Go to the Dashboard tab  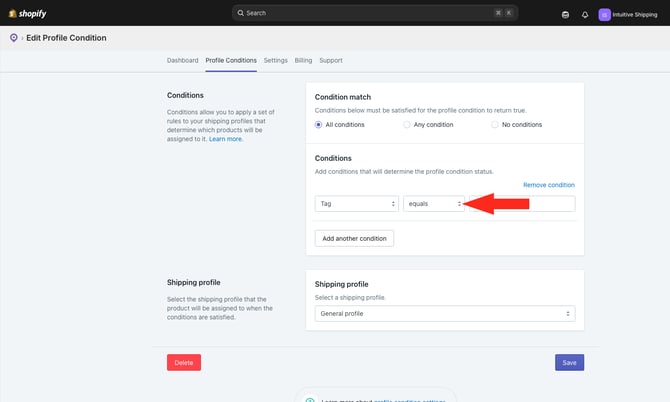pyautogui.click(x=182, y=60)
